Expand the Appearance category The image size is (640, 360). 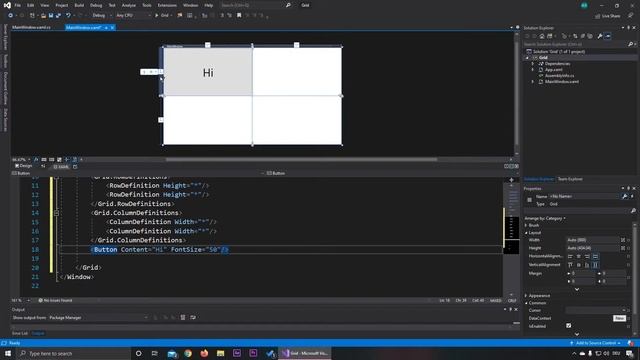click(x=526, y=296)
